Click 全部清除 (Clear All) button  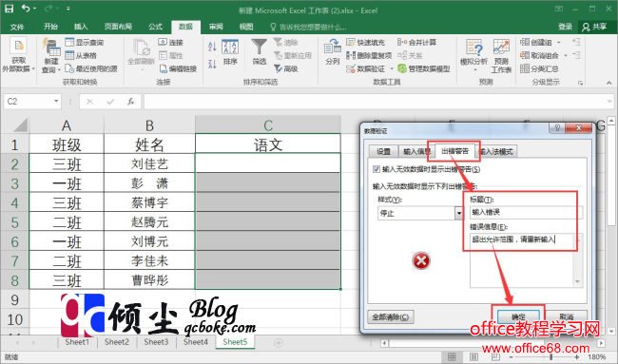pos(391,316)
